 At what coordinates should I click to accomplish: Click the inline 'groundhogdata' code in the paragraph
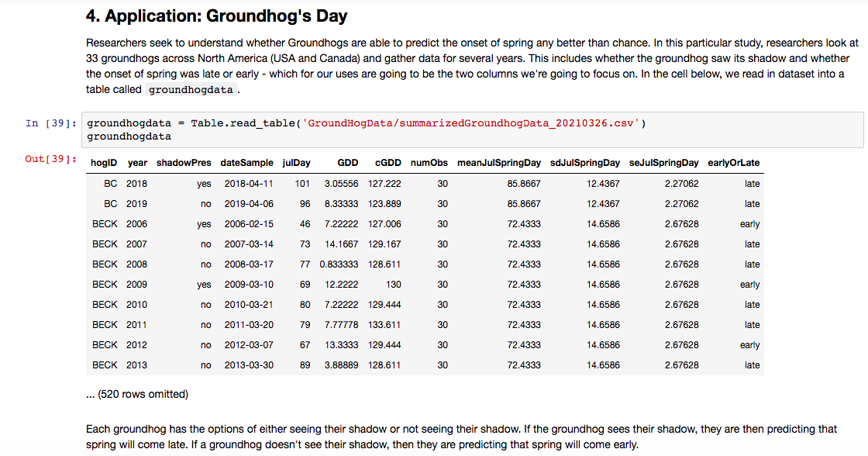click(x=190, y=89)
